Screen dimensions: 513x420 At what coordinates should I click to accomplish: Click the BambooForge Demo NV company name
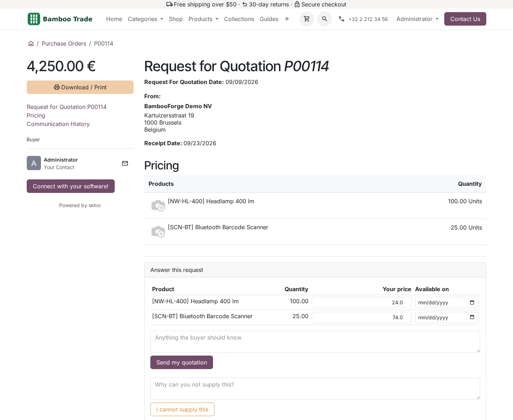pyautogui.click(x=178, y=106)
